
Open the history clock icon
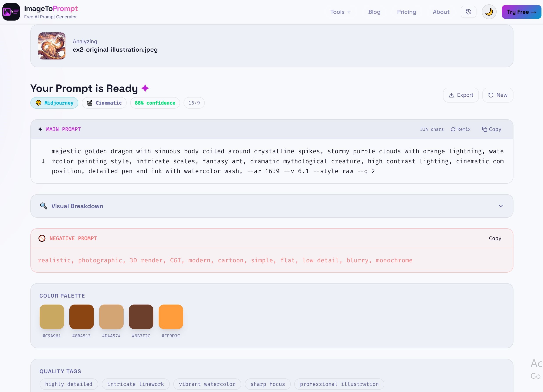[468, 12]
